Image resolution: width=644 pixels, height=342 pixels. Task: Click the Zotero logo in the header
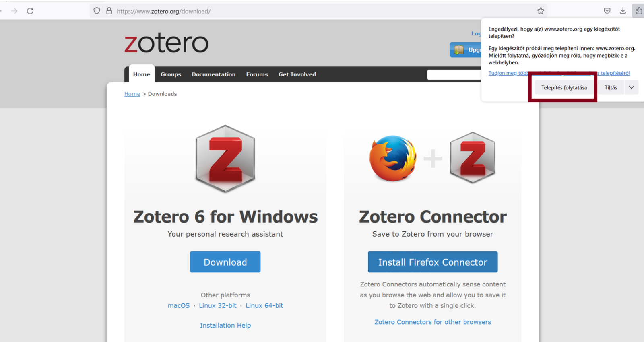click(166, 43)
